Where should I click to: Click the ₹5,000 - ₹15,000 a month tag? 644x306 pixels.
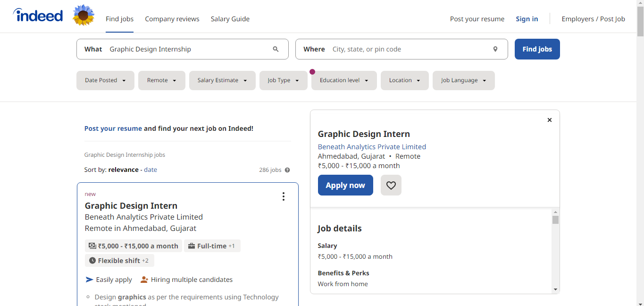[x=134, y=246]
